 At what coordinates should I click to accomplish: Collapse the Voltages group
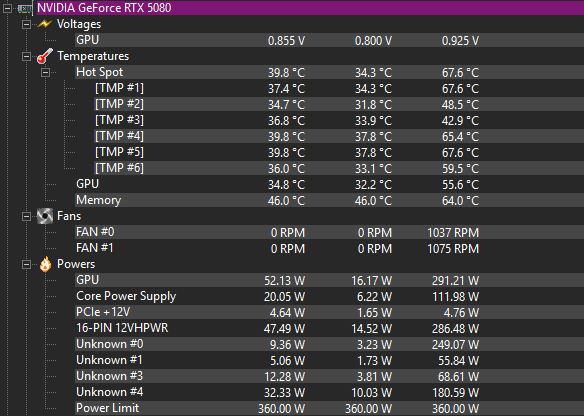[x=26, y=25]
